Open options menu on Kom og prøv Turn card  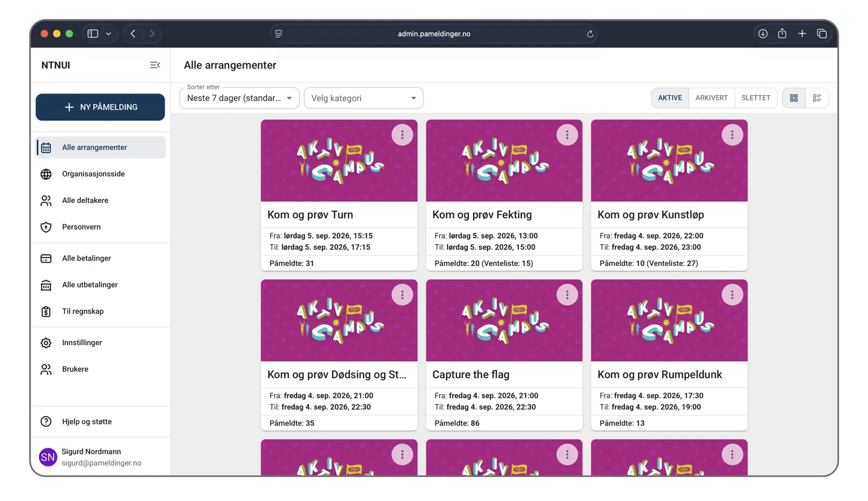[402, 135]
